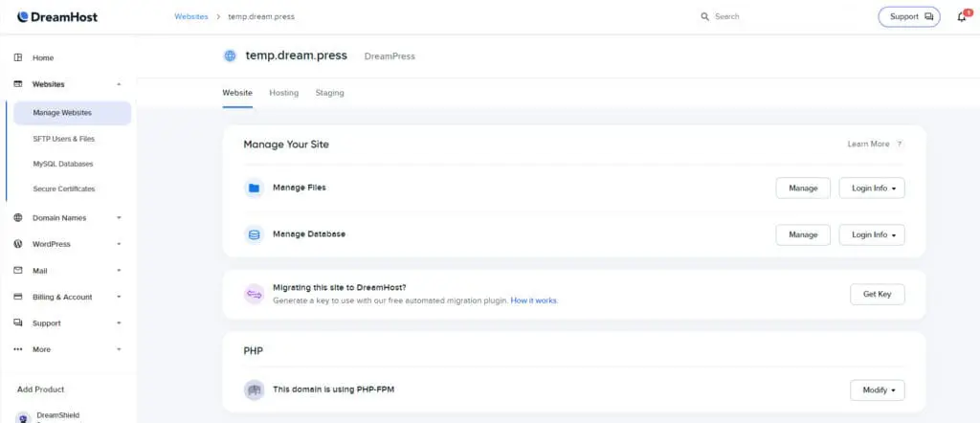Screen dimensions: 980x423
Task: Click the Support chat icon in sidebar
Action: click(18, 323)
